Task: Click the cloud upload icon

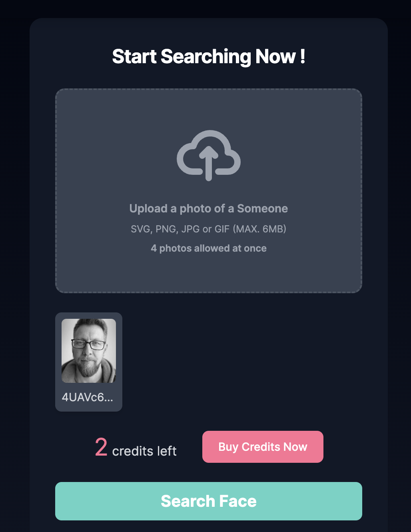Action: 209,156
